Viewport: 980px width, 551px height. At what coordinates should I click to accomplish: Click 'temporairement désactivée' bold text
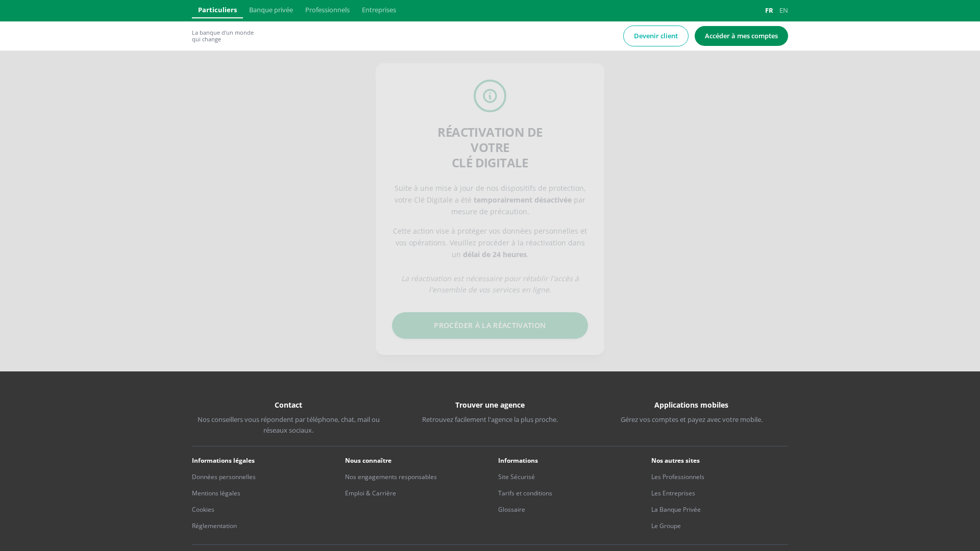click(x=523, y=200)
